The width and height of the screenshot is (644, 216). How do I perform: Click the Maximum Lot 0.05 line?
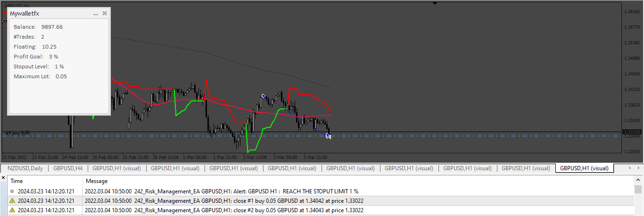coord(40,76)
